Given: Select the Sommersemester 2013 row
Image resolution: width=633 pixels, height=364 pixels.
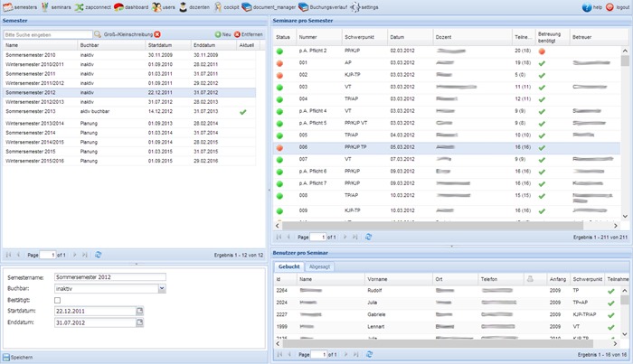Looking at the screenshot, I should [x=129, y=112].
